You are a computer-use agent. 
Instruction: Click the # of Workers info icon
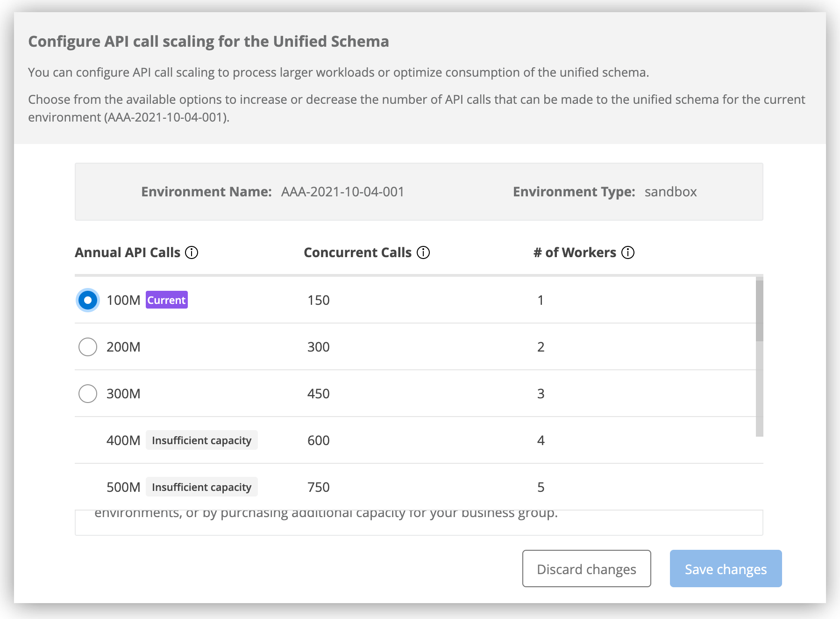pos(628,252)
